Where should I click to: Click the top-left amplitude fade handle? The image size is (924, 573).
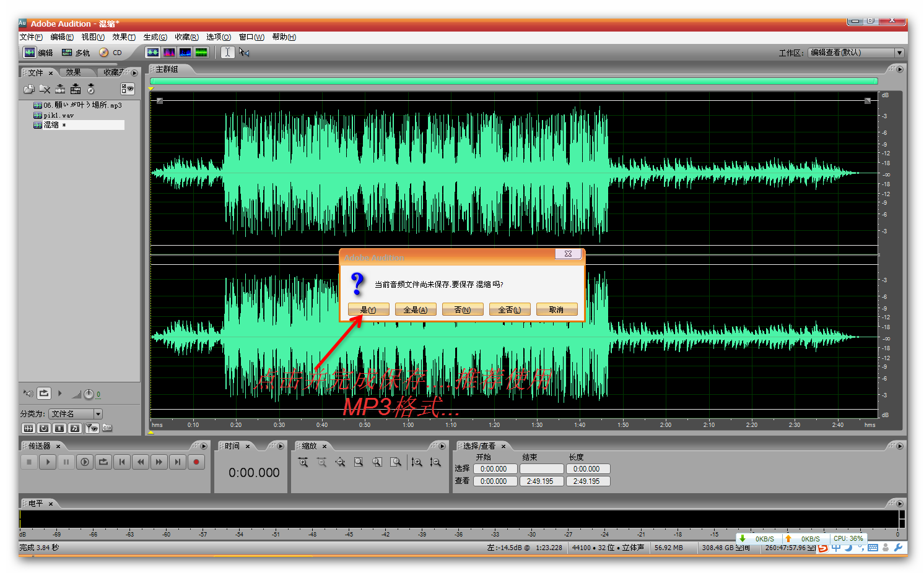point(160,100)
